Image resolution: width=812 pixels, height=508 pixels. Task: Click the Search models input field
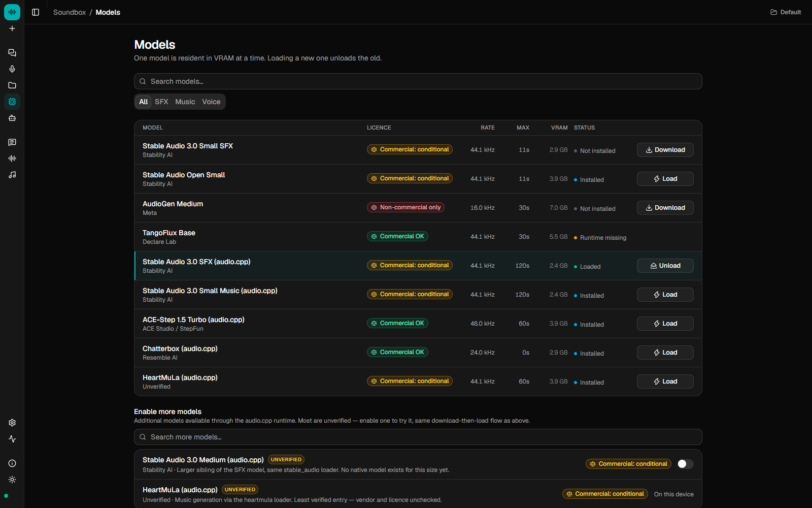click(x=418, y=81)
